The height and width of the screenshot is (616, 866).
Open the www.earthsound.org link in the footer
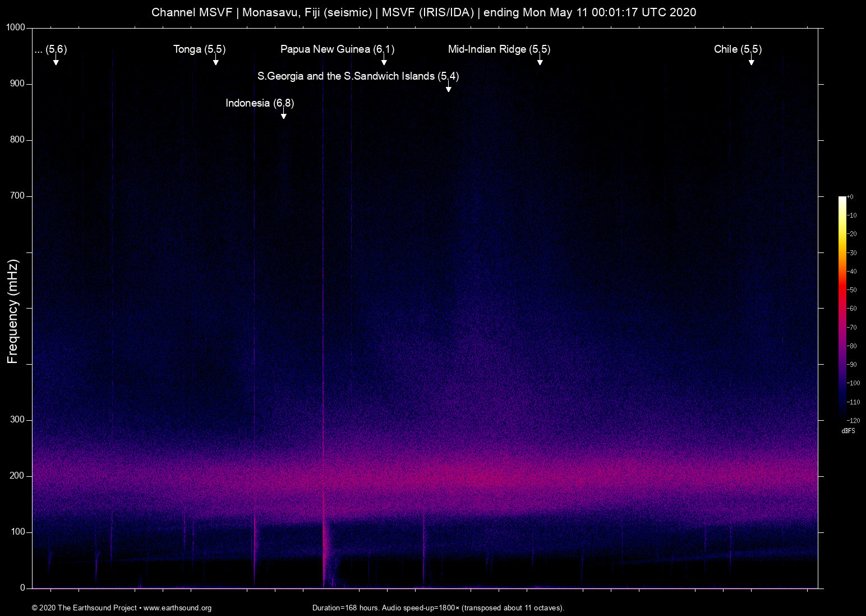click(177, 608)
